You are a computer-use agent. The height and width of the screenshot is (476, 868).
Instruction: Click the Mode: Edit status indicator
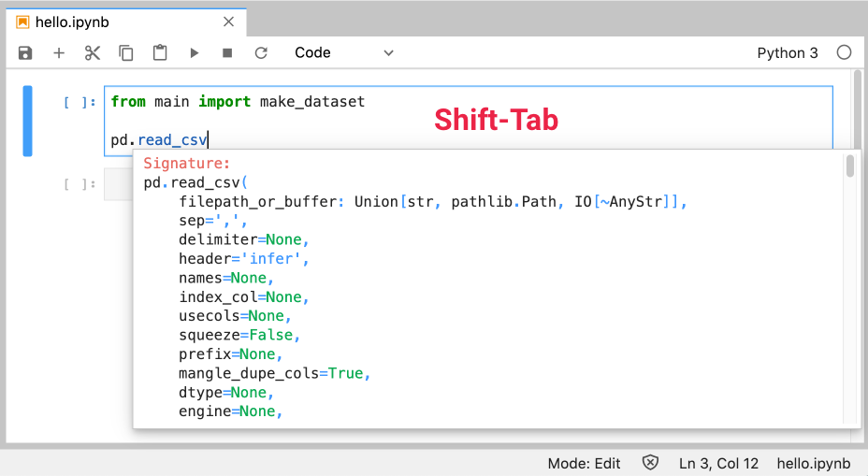point(584,463)
